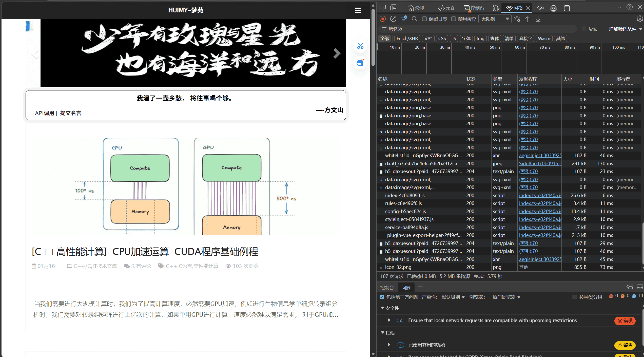Switch to the 元素 tab
The width and height of the screenshot is (644, 357).
[x=446, y=8]
